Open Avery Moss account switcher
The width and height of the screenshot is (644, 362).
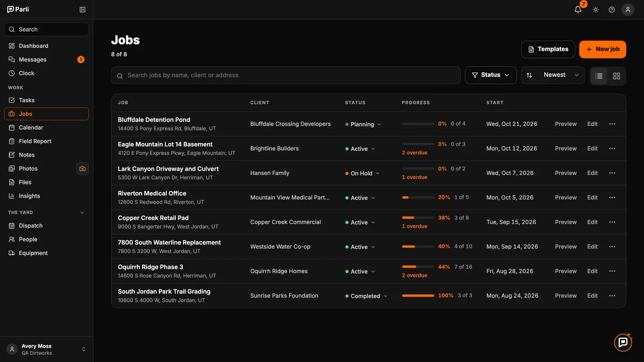[46, 349]
